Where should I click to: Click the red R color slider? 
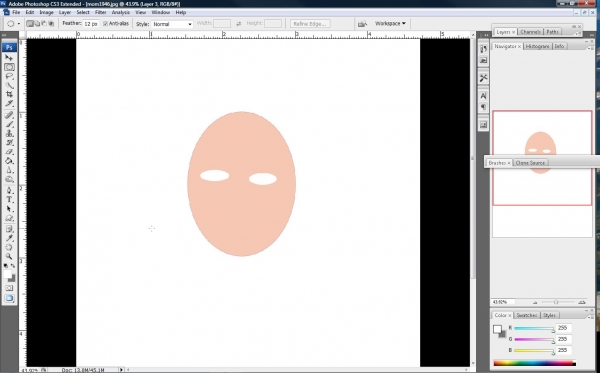[x=534, y=328]
